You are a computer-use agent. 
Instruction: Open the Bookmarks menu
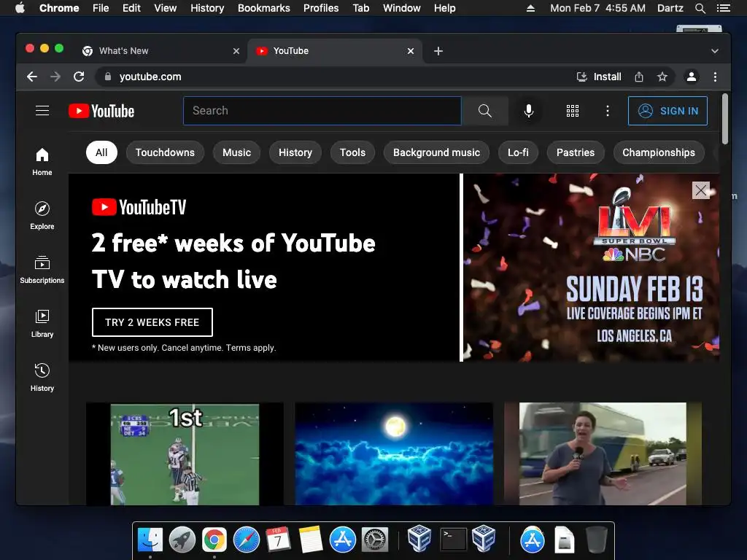[264, 8]
